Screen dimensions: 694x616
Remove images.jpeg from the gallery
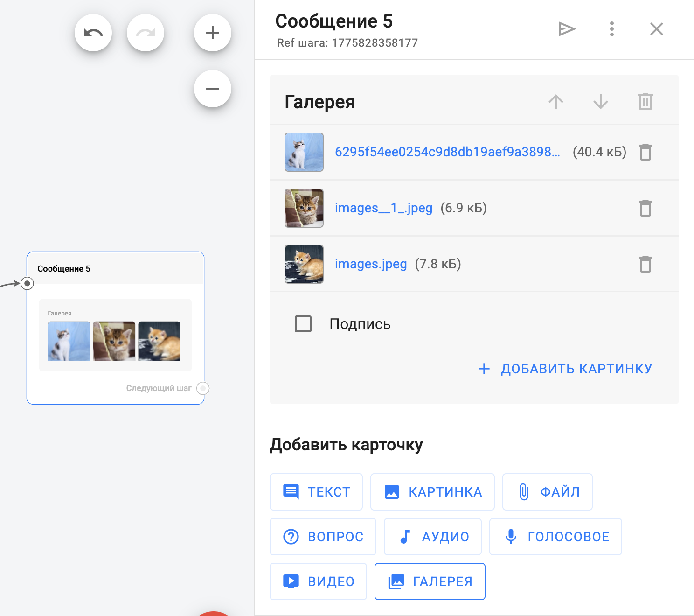tap(645, 264)
